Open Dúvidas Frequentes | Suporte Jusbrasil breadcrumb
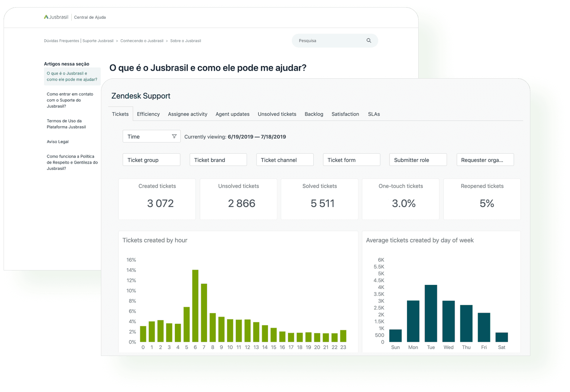Image resolution: width=570 pixels, height=392 pixels. click(x=79, y=41)
